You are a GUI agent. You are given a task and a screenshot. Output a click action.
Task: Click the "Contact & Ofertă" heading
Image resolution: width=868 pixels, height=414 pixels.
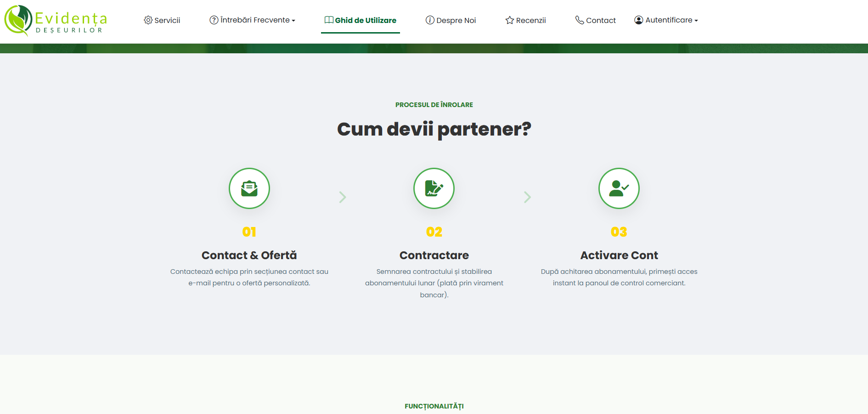coord(249,255)
